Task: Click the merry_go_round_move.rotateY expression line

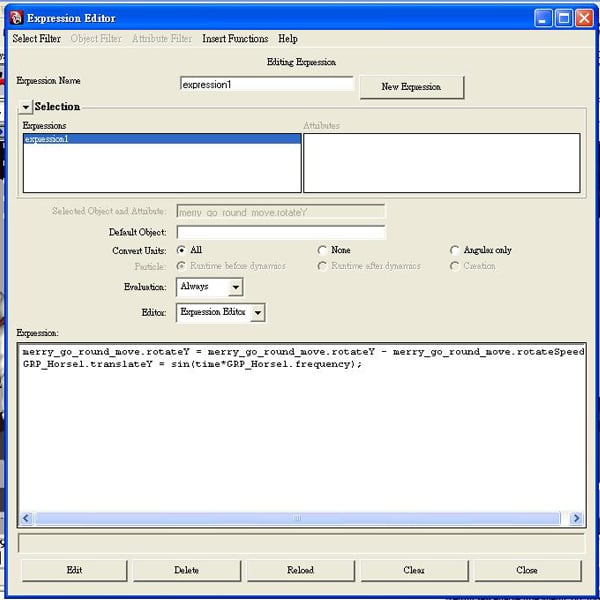Action: 303,352
